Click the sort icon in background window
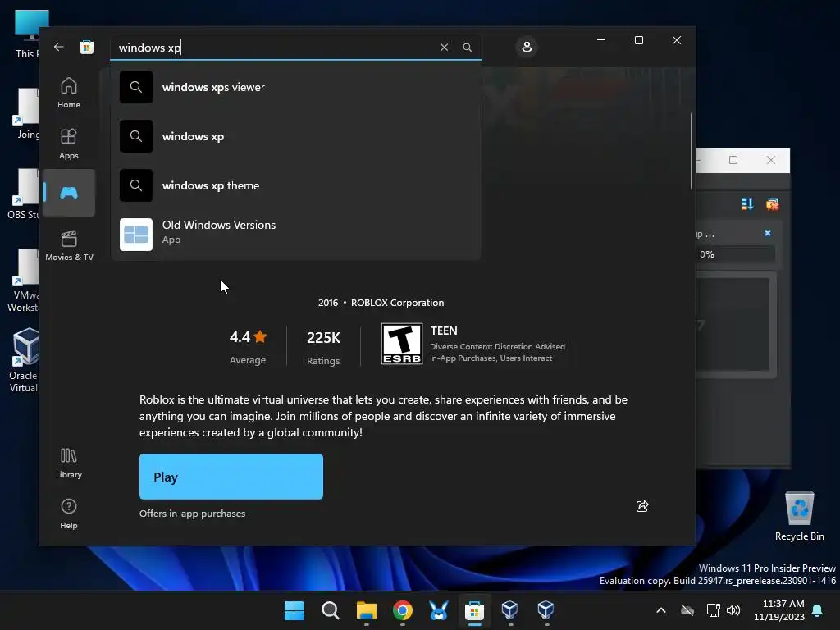840x630 pixels. 746,203
